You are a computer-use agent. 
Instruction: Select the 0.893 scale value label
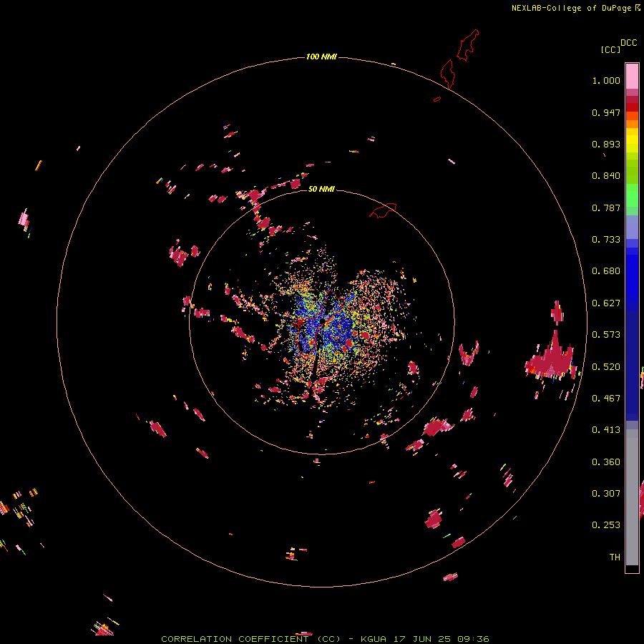tap(606, 144)
